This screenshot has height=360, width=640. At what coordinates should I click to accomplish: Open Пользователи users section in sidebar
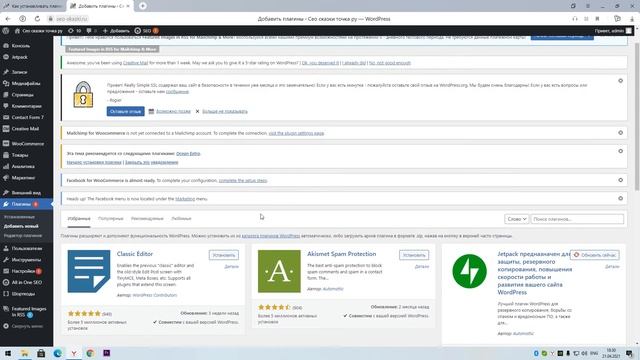click(26, 248)
